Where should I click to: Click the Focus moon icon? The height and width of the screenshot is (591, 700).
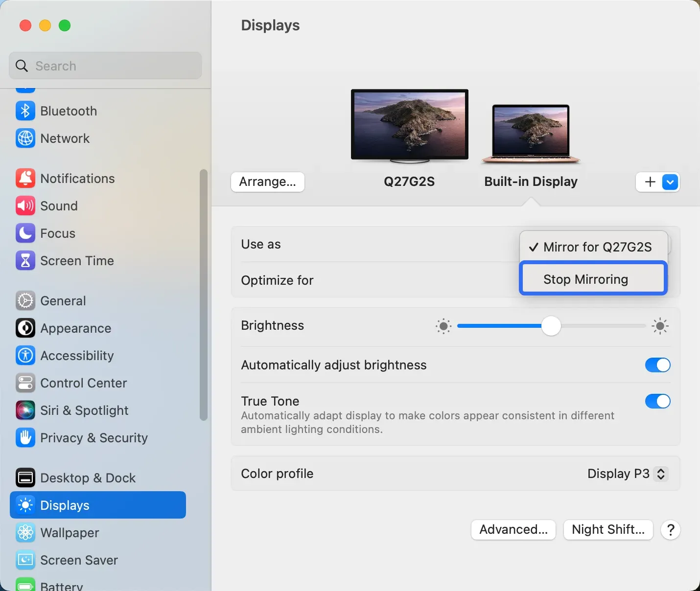(25, 233)
